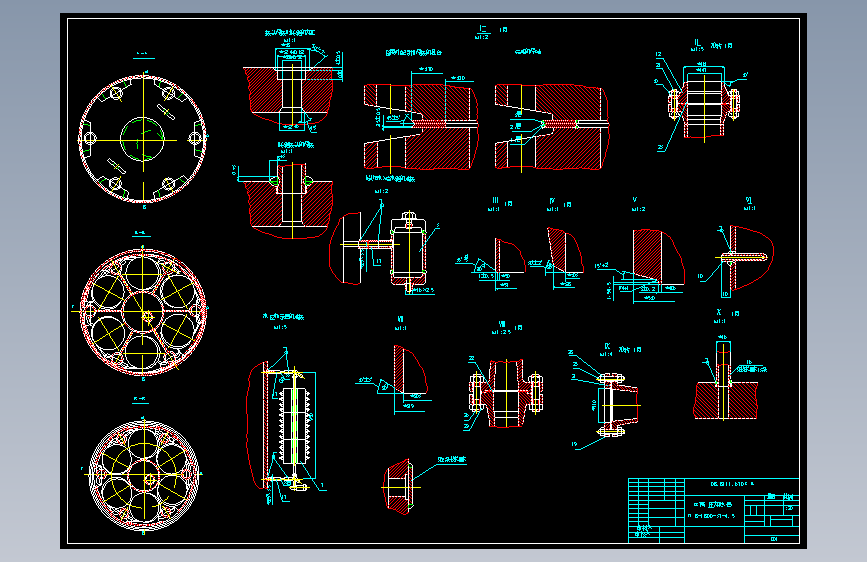Click the Roman numeral V detail label

(x=635, y=200)
